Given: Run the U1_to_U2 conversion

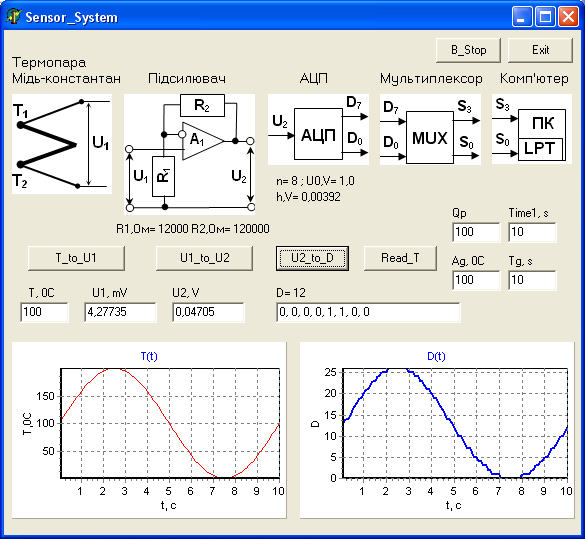Looking at the screenshot, I should [x=204, y=258].
